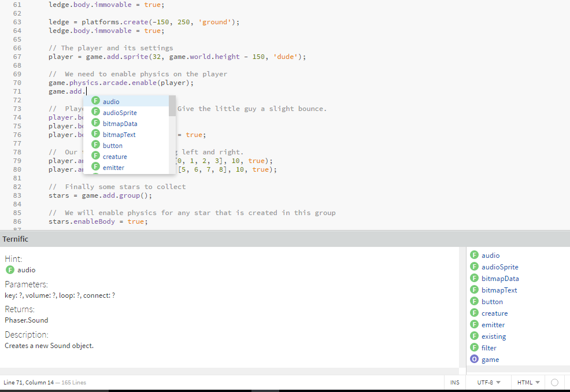The height and width of the screenshot is (392, 570).
Task: Click line number 83 in gutter
Action: click(17, 195)
